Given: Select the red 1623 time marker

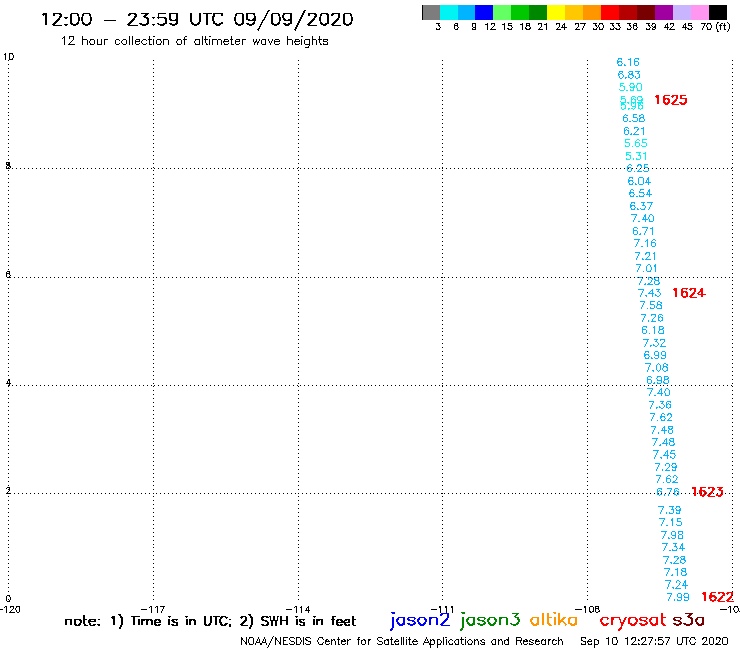Looking at the screenshot, I should click(x=707, y=492).
